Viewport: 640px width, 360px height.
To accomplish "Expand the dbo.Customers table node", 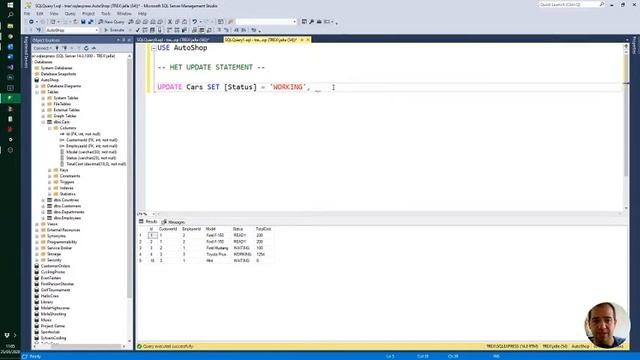I will (x=43, y=206).
